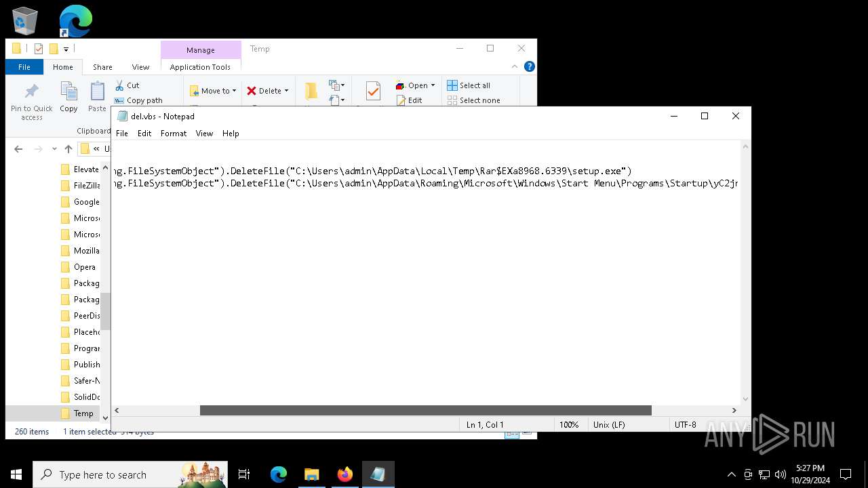Open Notepad File menu
This screenshot has height=488, width=868.
pos(122,134)
